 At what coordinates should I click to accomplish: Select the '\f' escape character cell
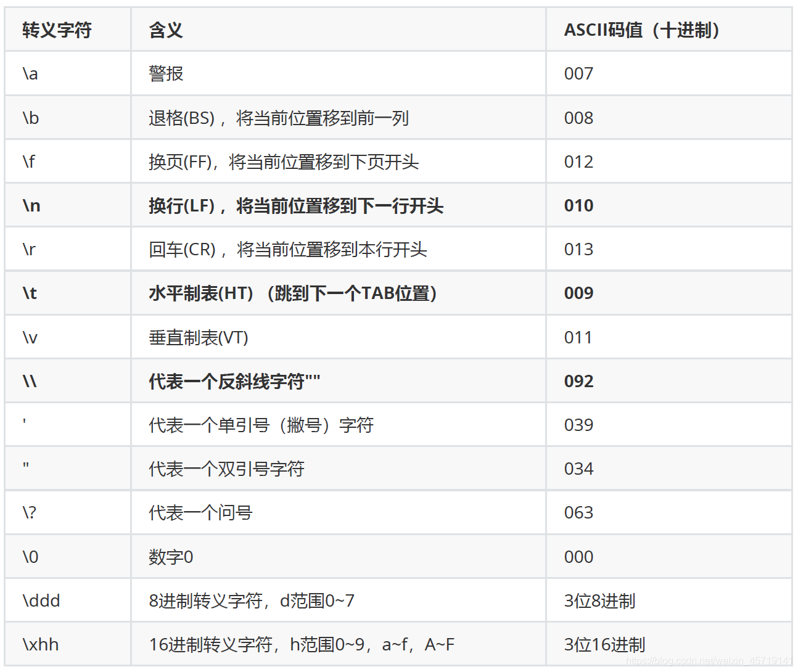click(x=68, y=162)
